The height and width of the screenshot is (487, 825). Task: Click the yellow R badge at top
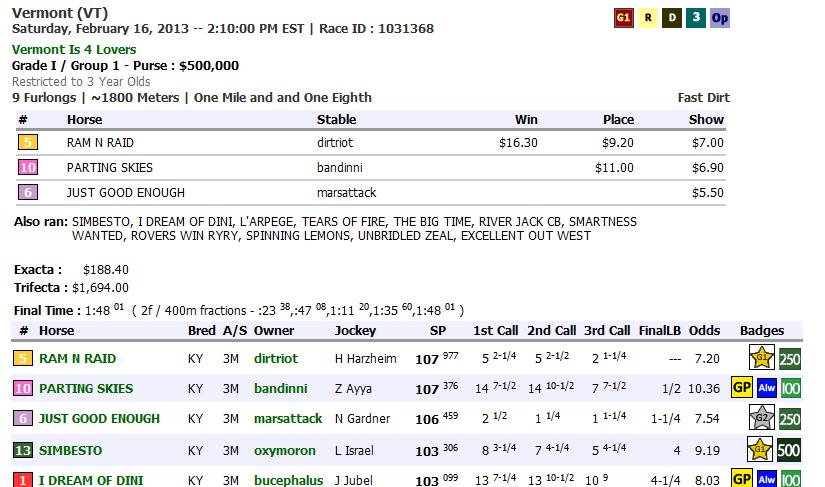click(x=648, y=18)
